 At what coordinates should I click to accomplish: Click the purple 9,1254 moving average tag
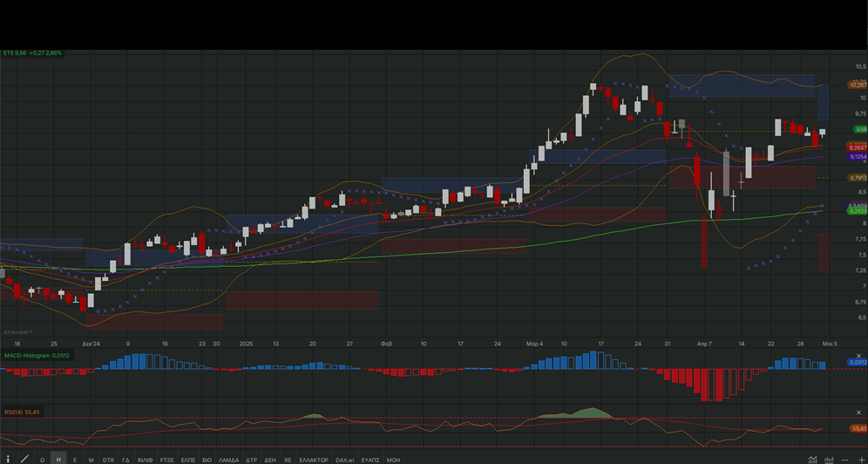858,157
